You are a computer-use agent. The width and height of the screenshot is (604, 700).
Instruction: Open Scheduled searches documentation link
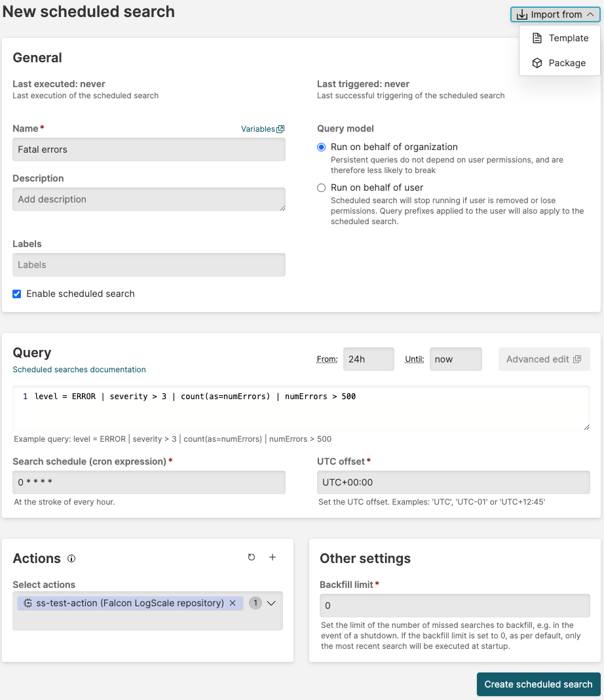click(x=79, y=370)
